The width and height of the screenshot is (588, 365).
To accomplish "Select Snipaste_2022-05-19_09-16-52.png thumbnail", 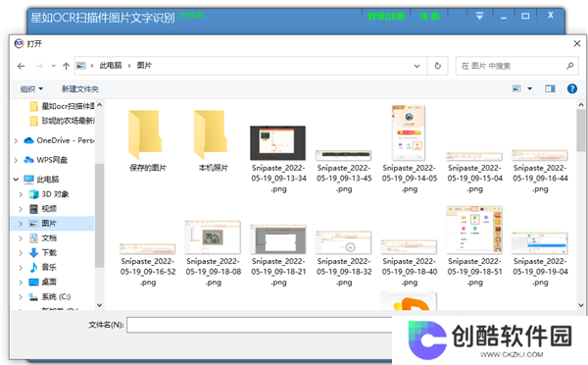I will [147, 248].
